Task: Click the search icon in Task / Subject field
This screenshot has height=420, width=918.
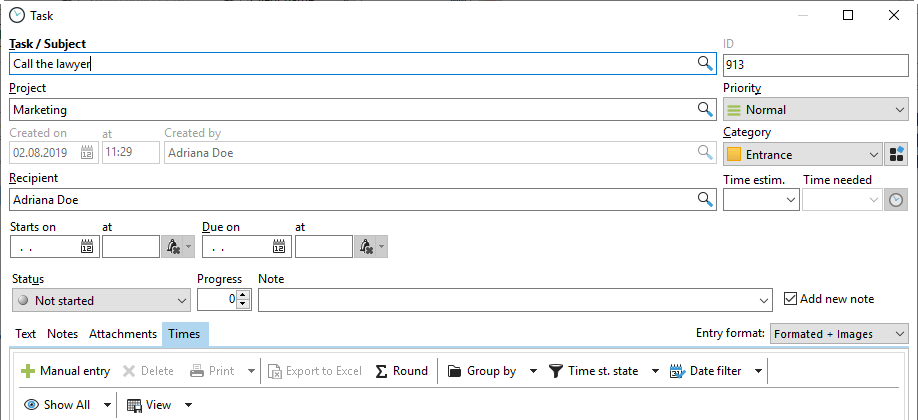Action: tap(704, 64)
